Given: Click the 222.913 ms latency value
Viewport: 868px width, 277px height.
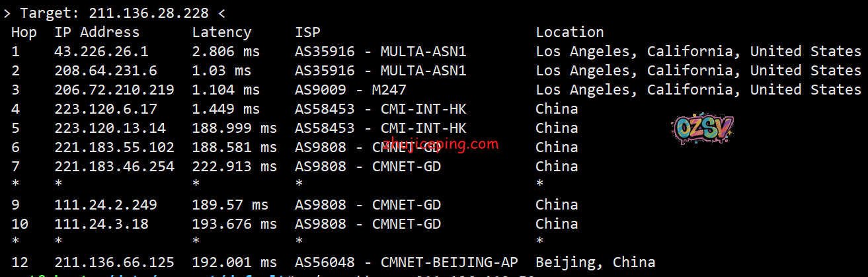Looking at the screenshot, I should click(234, 167).
